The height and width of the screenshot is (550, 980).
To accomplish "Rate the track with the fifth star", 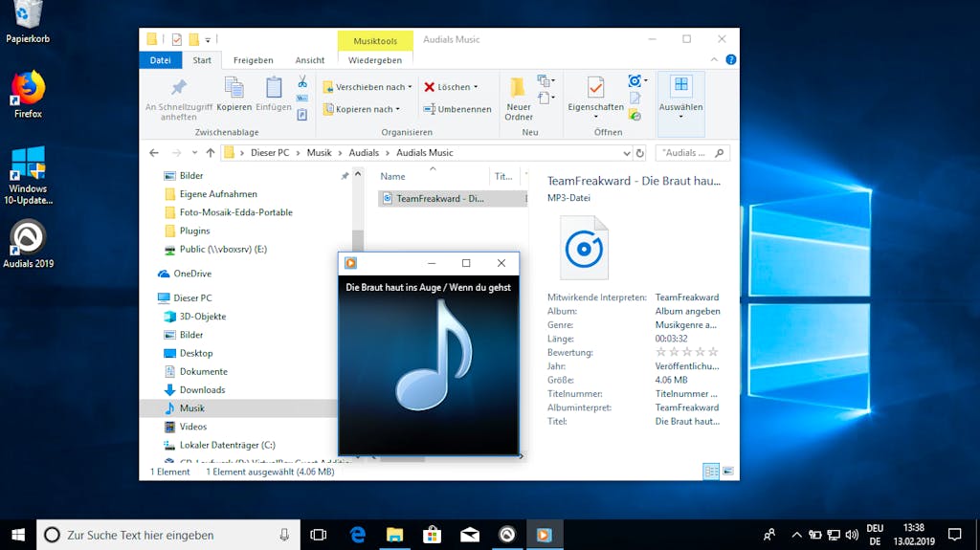I will [x=713, y=352].
